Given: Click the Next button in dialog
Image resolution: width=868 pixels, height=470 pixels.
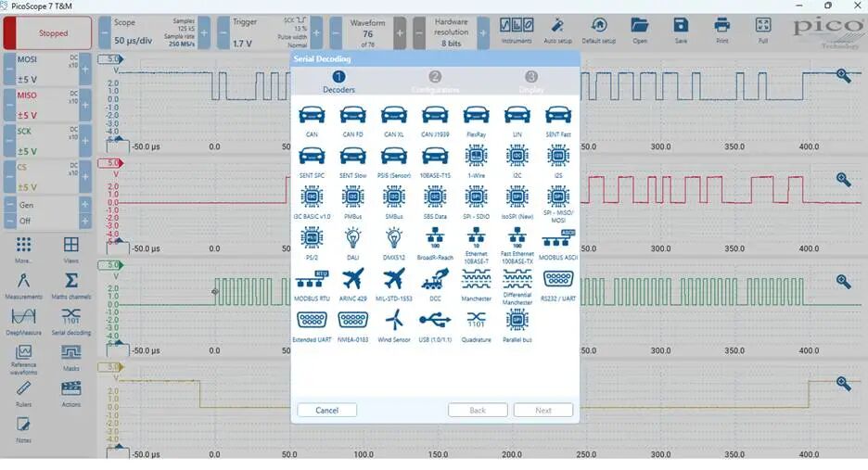Looking at the screenshot, I should (543, 411).
